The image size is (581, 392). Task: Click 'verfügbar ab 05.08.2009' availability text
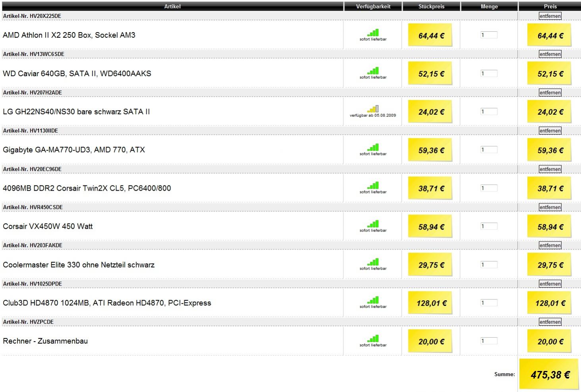click(x=373, y=116)
